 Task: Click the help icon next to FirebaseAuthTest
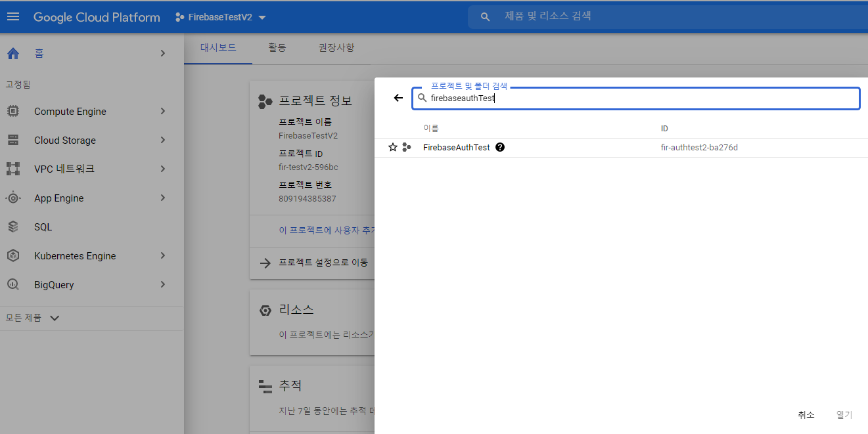click(x=500, y=148)
